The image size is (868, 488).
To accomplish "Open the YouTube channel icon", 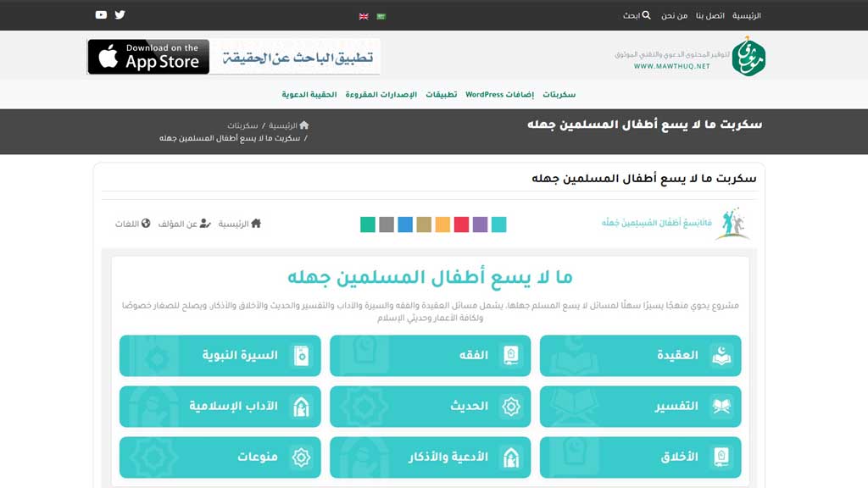I will coord(100,14).
